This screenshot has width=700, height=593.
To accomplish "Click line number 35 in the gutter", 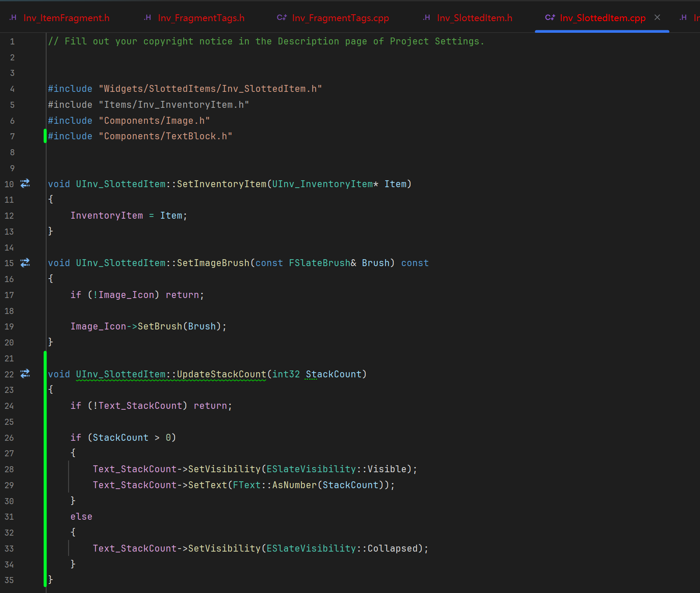I will click(9, 580).
